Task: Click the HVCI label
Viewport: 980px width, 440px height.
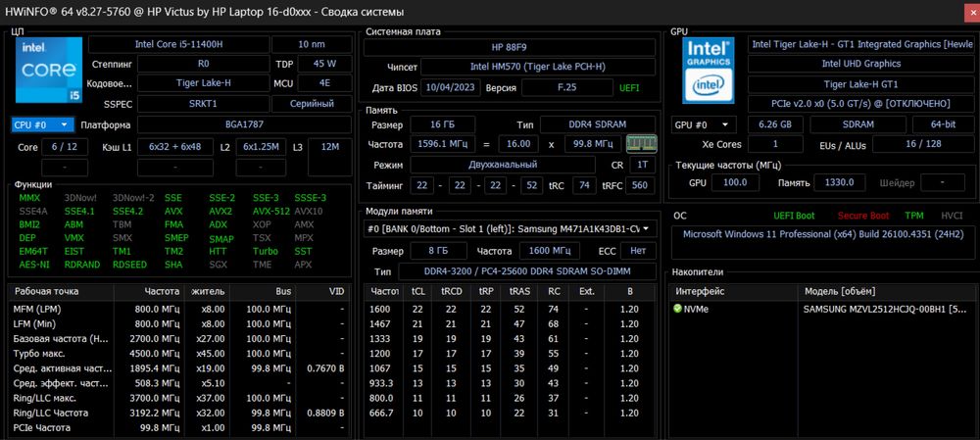Action: coord(952,216)
